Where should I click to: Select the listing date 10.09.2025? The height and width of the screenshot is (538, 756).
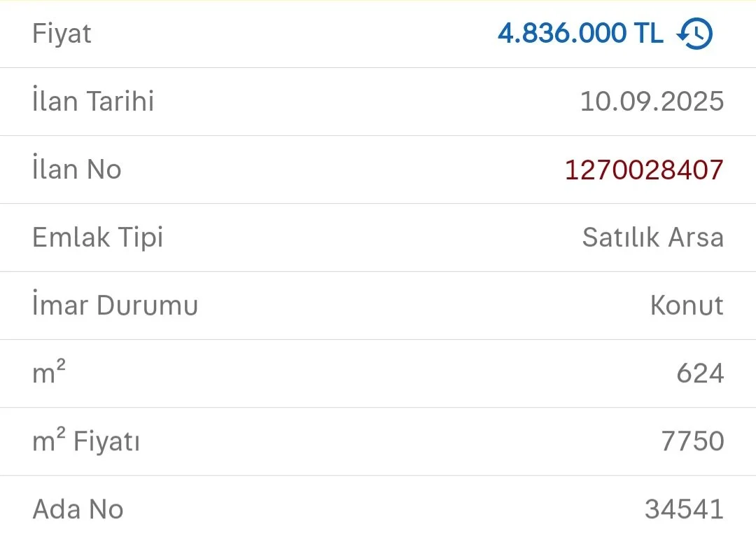(651, 102)
